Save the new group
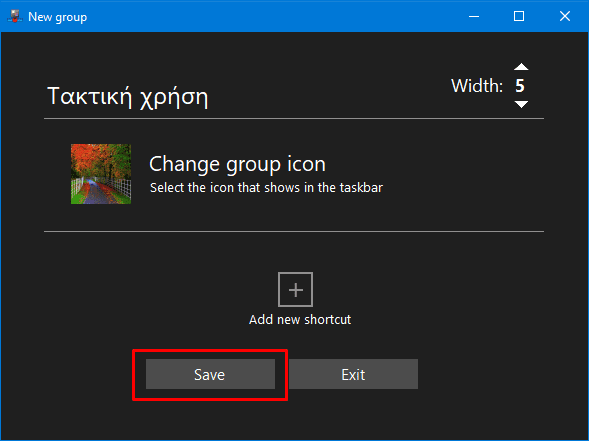The width and height of the screenshot is (589, 441). (x=210, y=374)
